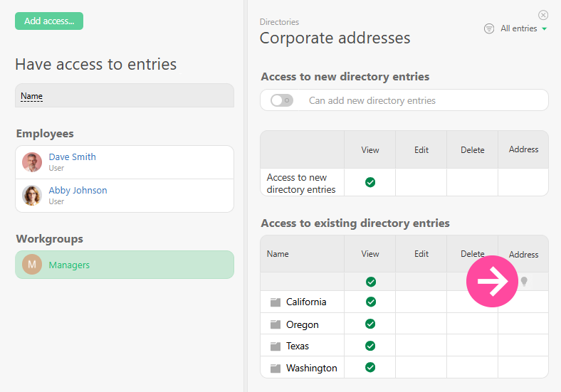This screenshot has height=392, width=561.
Task: Click the Managers workgroup avatar icon
Action: coord(32,265)
